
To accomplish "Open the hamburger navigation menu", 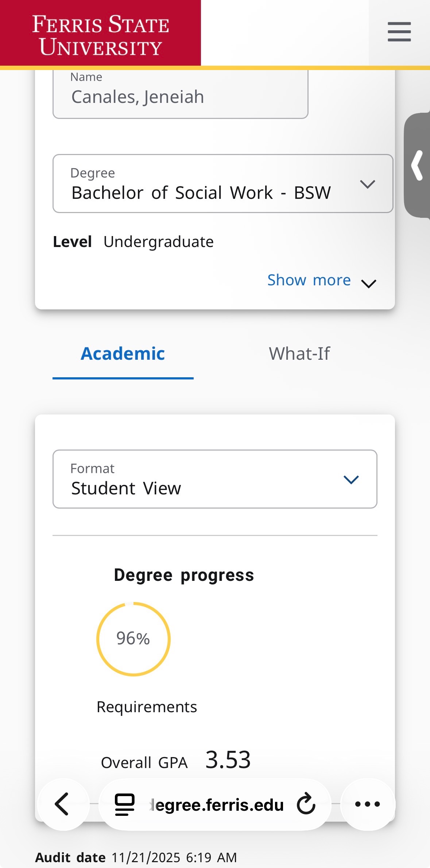I will point(399,32).
